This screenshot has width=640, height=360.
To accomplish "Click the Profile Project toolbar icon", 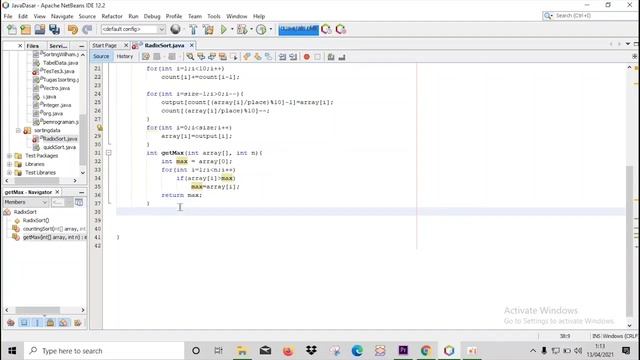I will click(261, 29).
